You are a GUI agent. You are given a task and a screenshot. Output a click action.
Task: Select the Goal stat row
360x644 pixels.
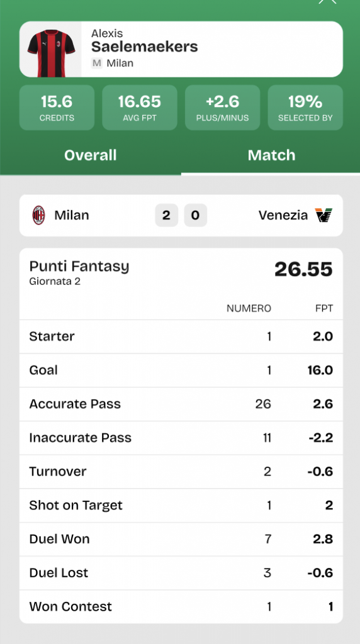coord(181,370)
